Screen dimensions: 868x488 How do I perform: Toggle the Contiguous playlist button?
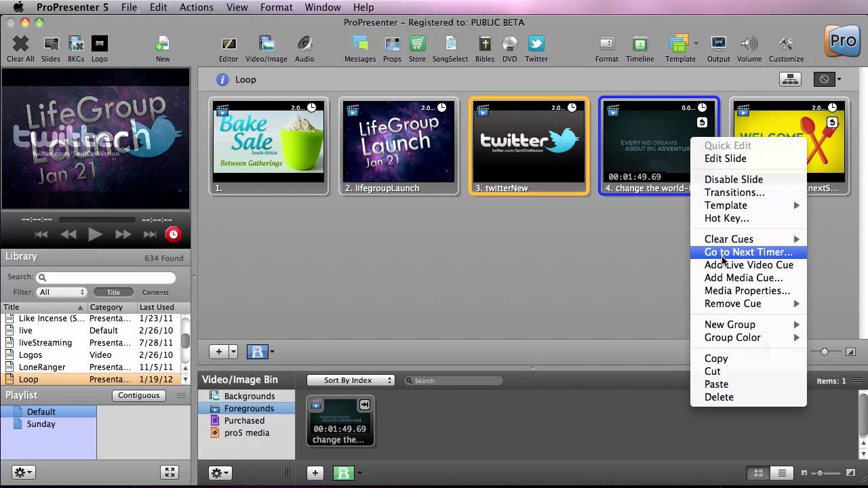coord(139,395)
